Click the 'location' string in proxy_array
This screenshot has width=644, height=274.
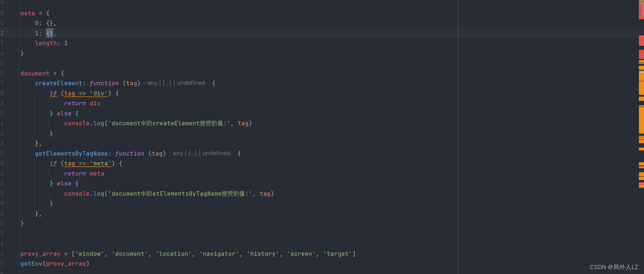point(174,254)
